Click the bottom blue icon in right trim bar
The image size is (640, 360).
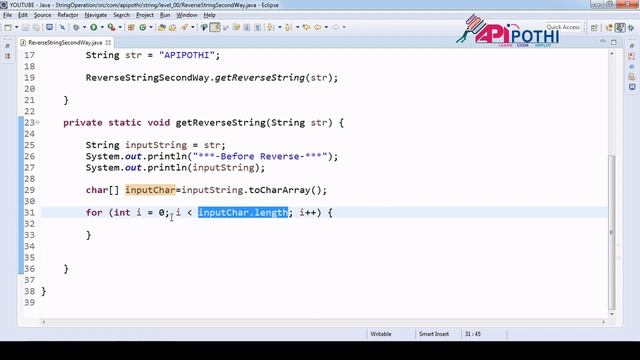632,87
